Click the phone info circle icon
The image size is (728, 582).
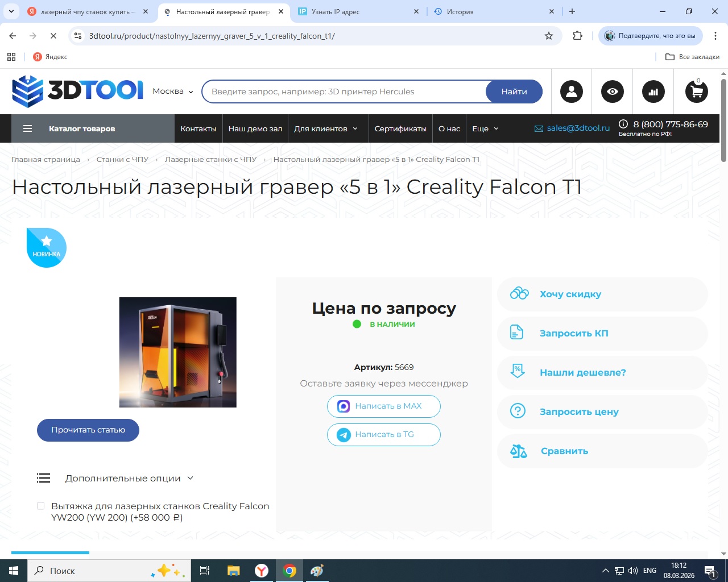click(x=623, y=124)
